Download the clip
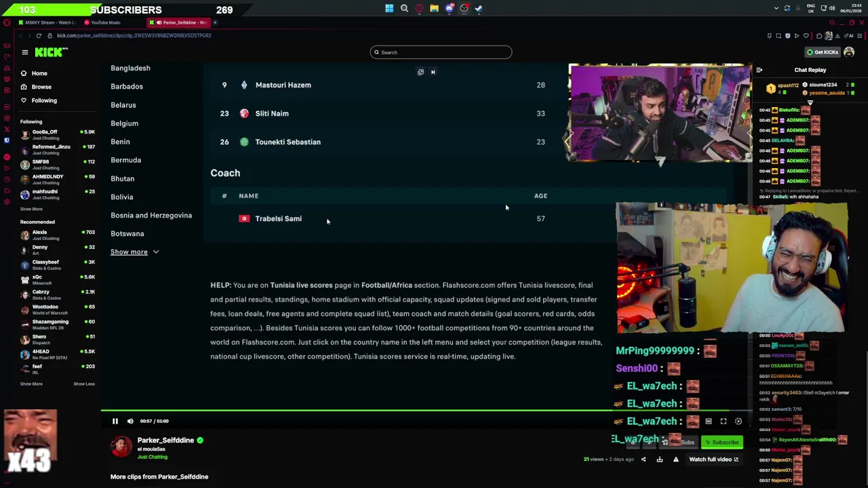Viewport: 868px width, 488px height. 660,460
